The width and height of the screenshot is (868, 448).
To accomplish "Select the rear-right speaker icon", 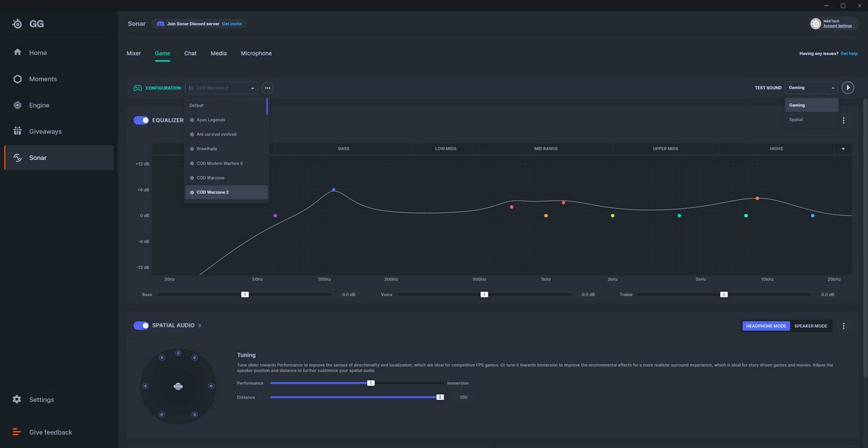I will pyautogui.click(x=195, y=414).
